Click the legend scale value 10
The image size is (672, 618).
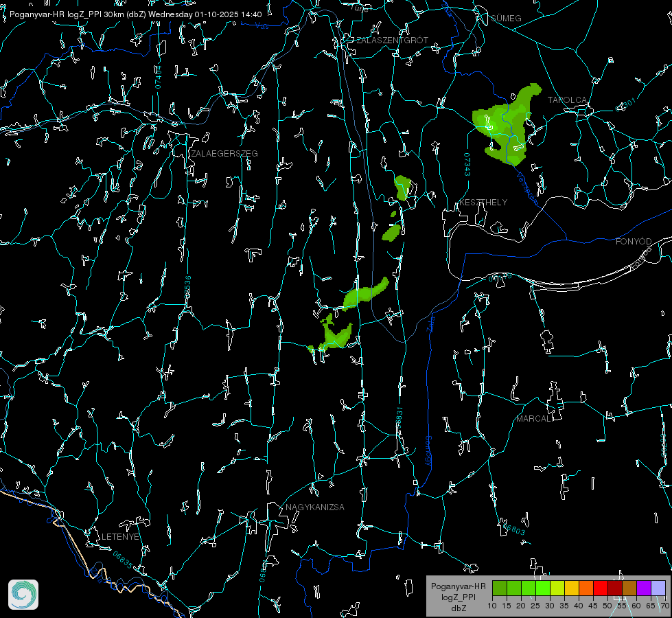pos(492,606)
